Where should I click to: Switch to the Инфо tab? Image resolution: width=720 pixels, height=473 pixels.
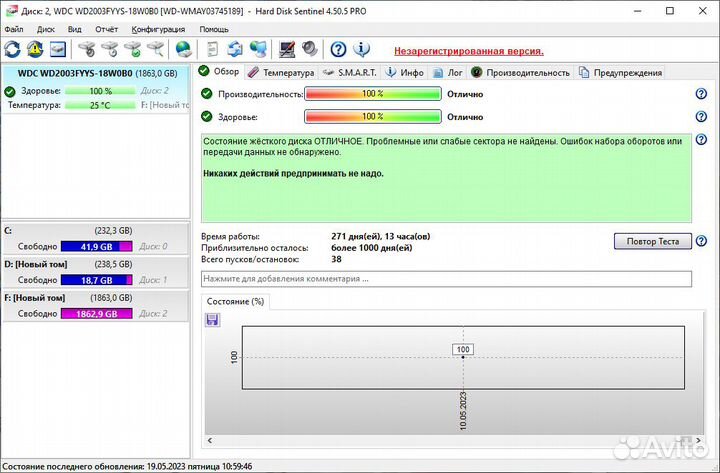click(x=405, y=73)
